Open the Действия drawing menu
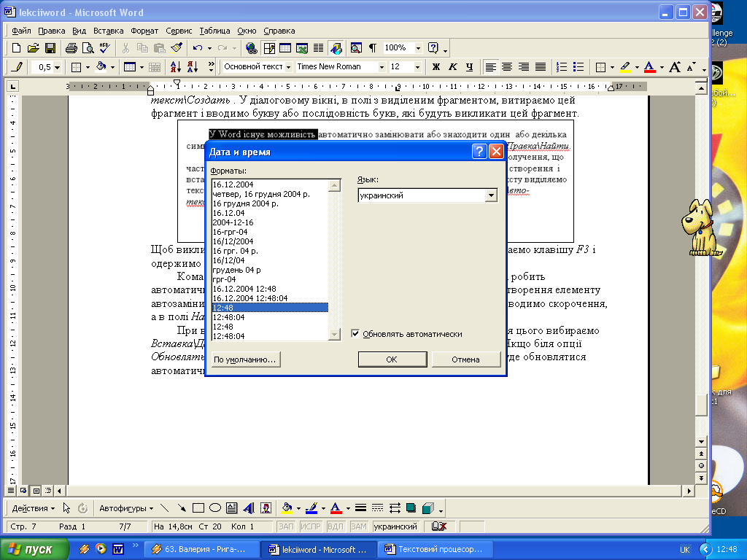 (33, 508)
